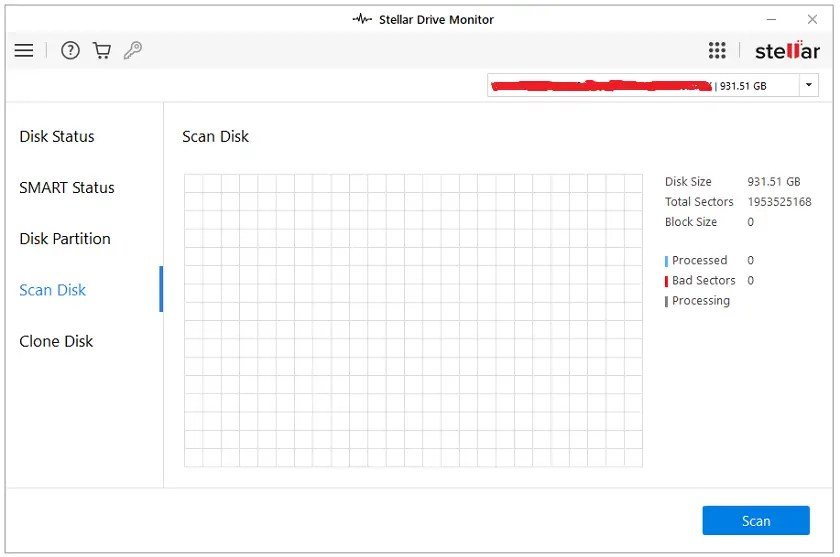The image size is (840, 557).
Task: Expand the drive selection dropdown arrow
Action: 809,85
